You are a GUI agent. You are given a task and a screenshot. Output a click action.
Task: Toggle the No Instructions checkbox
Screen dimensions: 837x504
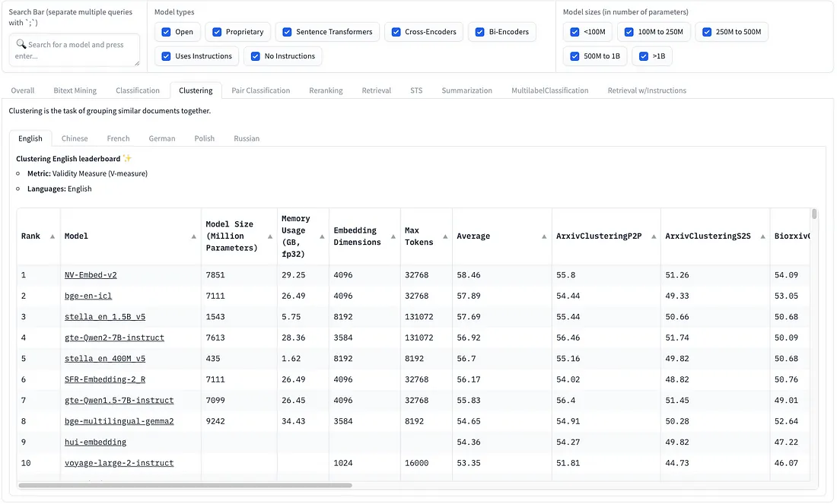coord(256,56)
